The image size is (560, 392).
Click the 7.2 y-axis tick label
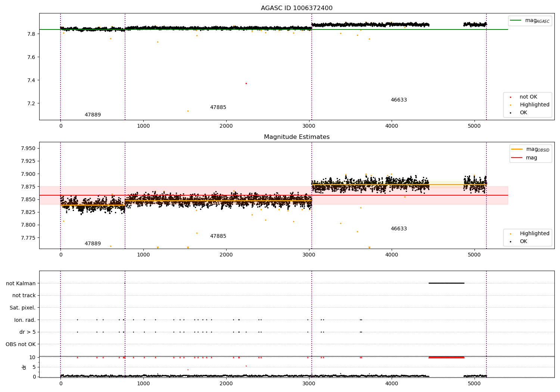tap(31, 103)
